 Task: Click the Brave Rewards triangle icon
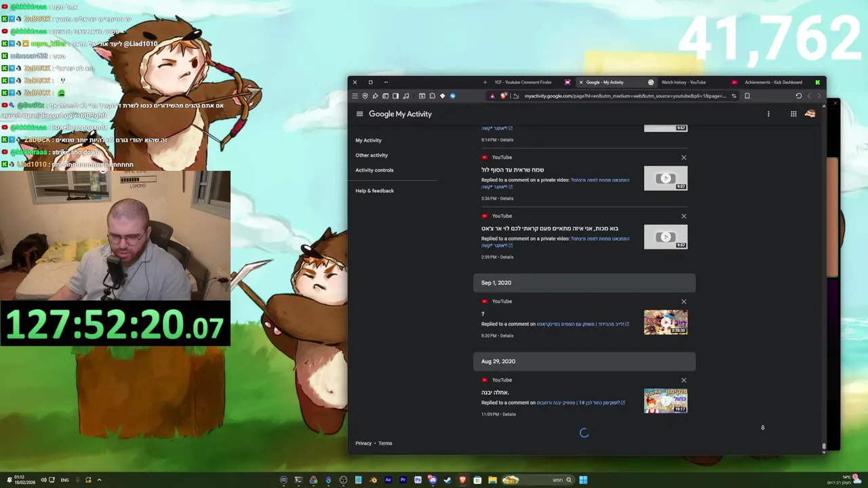pos(492,96)
